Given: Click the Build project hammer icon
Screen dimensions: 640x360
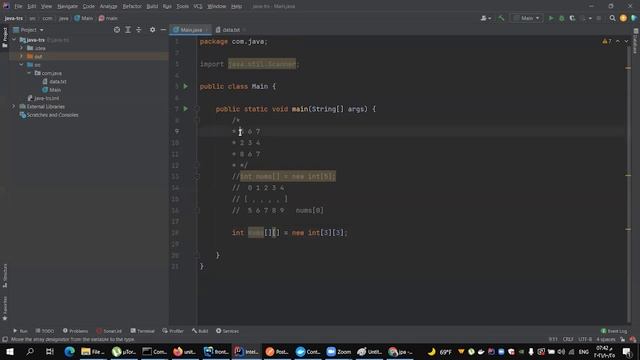Looking at the screenshot, I should pos(502,18).
